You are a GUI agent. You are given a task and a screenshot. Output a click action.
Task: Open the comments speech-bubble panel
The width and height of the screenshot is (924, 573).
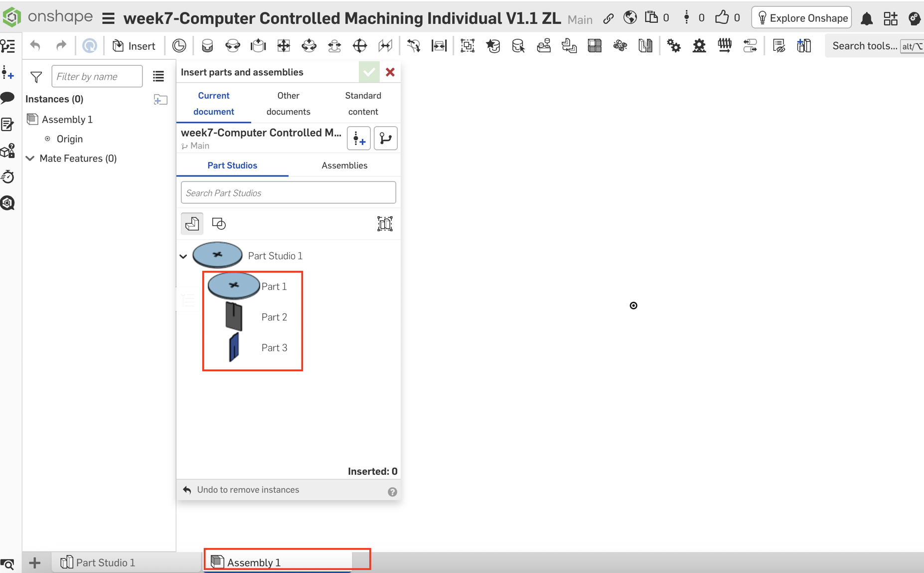pyautogui.click(x=7, y=98)
